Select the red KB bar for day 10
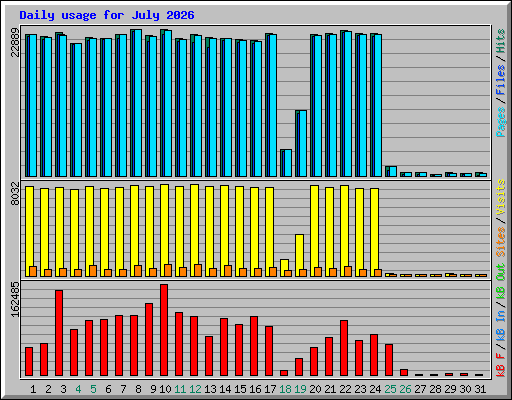 click(x=164, y=330)
